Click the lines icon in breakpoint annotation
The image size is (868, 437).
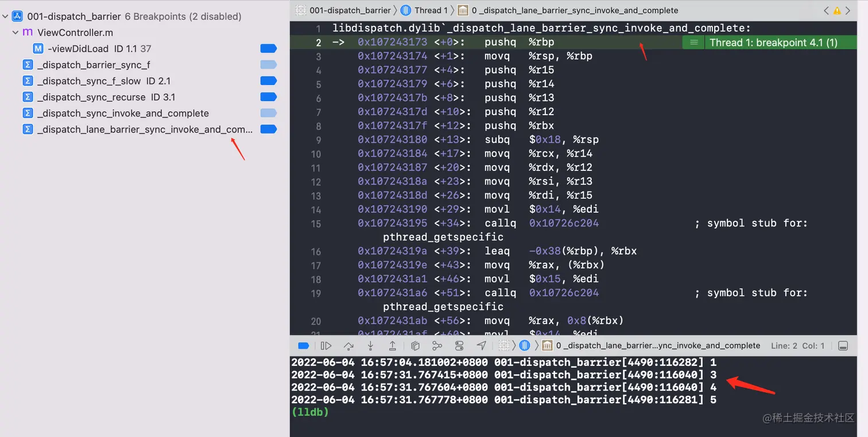[x=694, y=42]
